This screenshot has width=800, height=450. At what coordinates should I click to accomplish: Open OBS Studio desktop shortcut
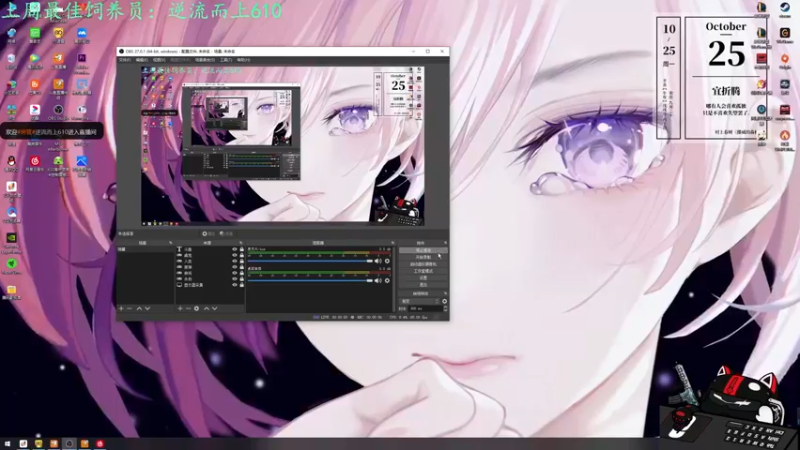[58, 113]
